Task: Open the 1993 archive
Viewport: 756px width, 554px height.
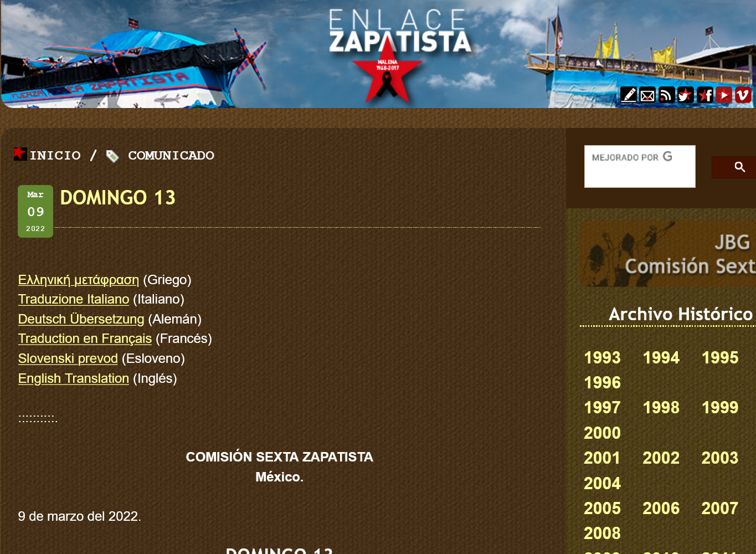Action: [x=603, y=357]
